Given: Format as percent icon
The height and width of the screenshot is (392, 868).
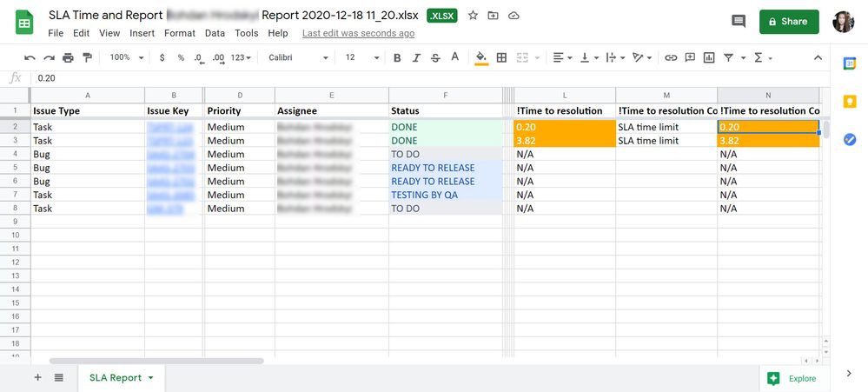Looking at the screenshot, I should (x=181, y=57).
